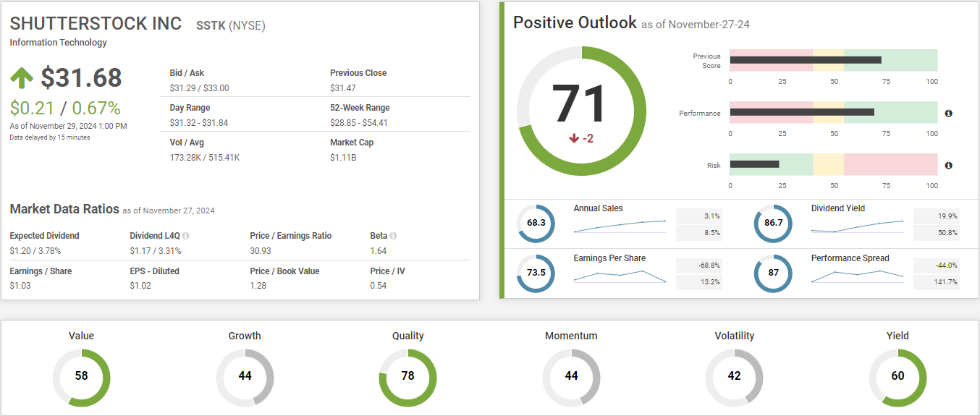Click the 'As of November 29, 2024 1:00 PM' timestamp
This screenshot has height=416, width=980.
(69, 126)
